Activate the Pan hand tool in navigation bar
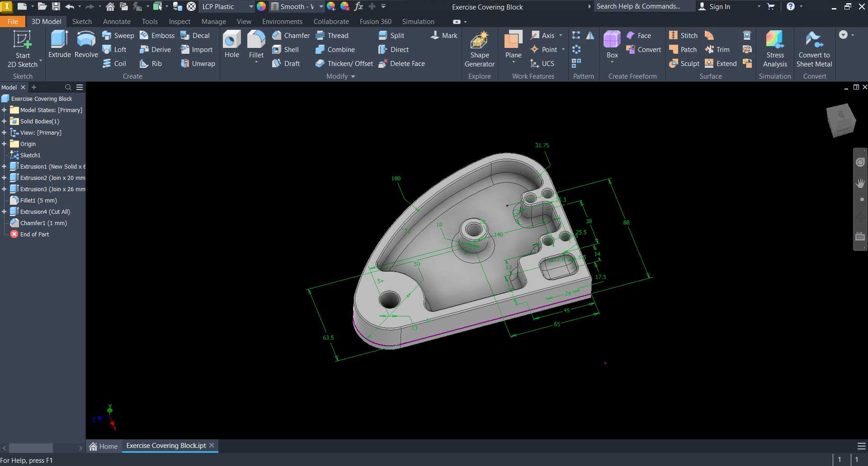 (860, 183)
